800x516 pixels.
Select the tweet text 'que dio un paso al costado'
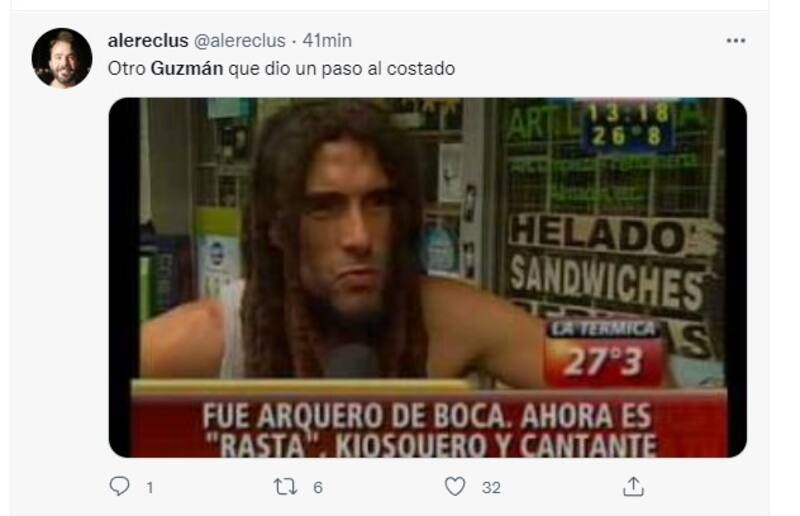(341, 68)
